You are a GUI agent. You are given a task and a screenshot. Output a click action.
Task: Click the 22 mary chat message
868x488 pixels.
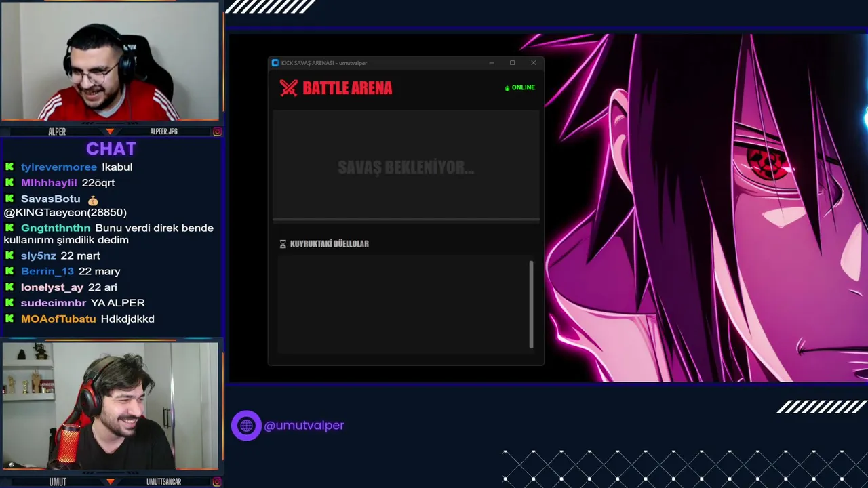pos(99,271)
